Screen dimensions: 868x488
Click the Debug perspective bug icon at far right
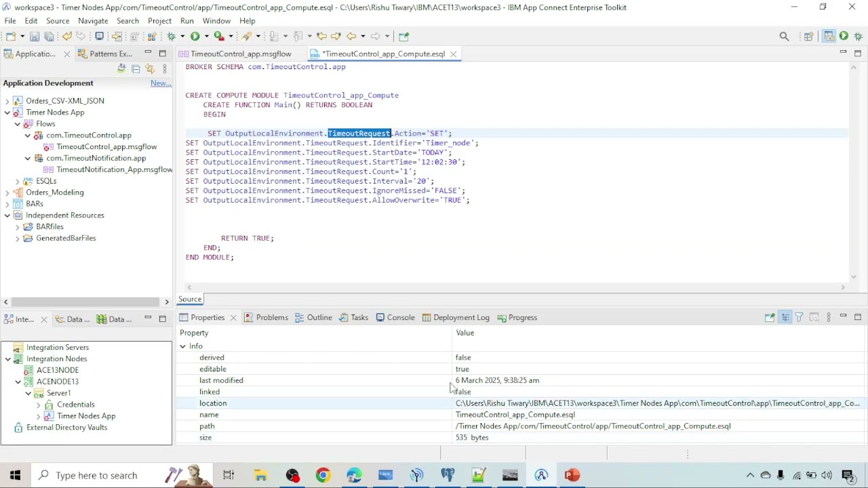point(858,36)
